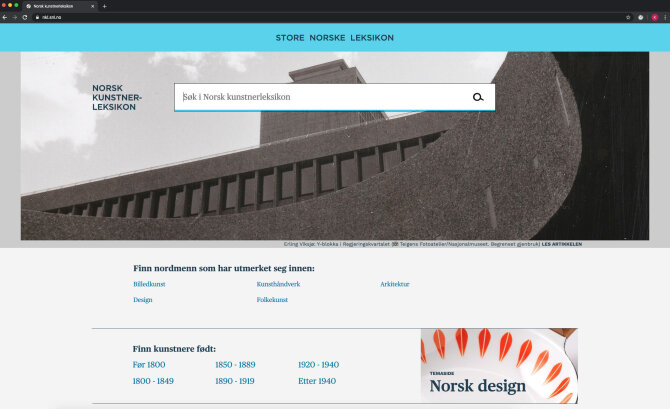Open Store Norske Leksikon header link
Viewport: 670px width, 409px height.
pyautogui.click(x=335, y=38)
